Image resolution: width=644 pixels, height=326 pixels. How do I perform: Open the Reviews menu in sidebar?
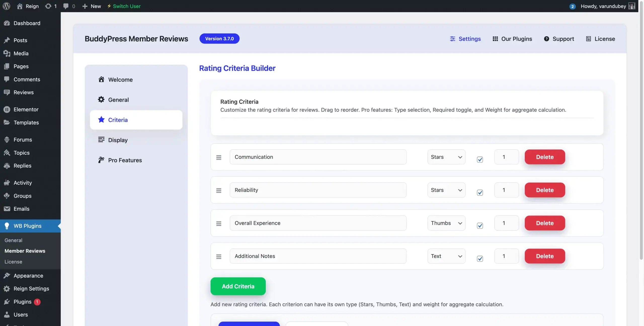tap(30, 92)
